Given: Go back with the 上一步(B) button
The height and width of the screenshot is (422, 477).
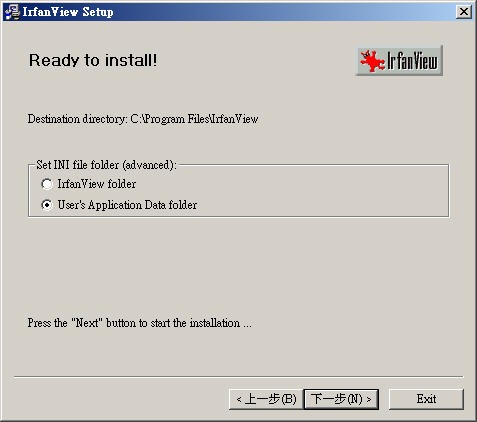Looking at the screenshot, I should (266, 399).
